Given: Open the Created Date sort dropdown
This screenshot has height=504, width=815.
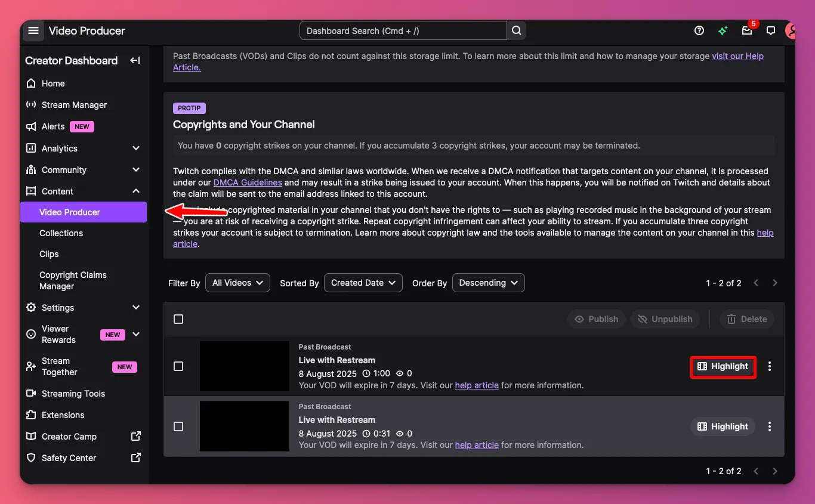Looking at the screenshot, I should point(363,283).
